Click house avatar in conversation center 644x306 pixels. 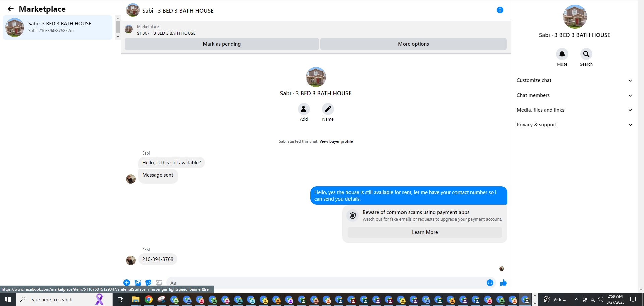tap(316, 77)
